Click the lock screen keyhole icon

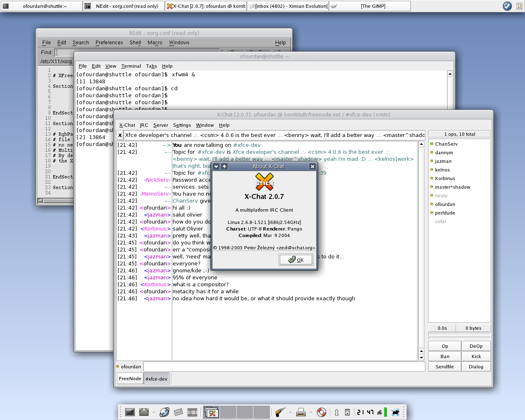coord(337,412)
